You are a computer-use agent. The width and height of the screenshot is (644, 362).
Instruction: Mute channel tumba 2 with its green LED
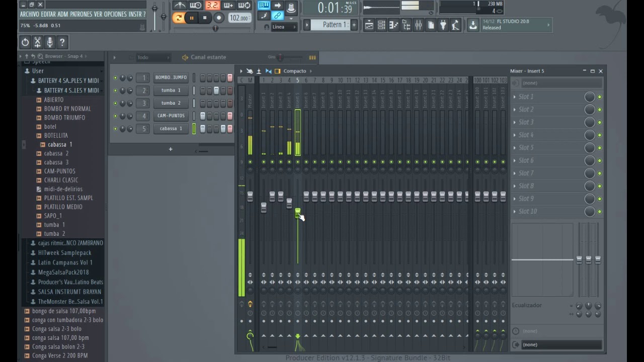115,103
